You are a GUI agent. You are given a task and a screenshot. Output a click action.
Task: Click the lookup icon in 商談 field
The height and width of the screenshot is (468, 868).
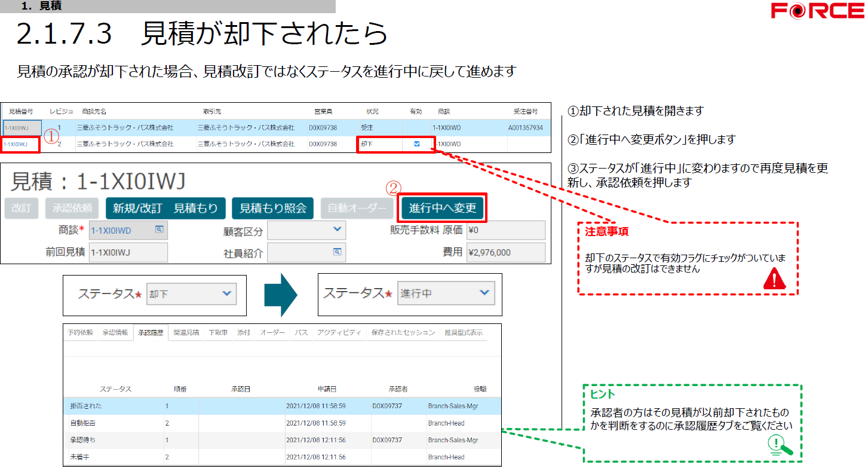(x=159, y=230)
